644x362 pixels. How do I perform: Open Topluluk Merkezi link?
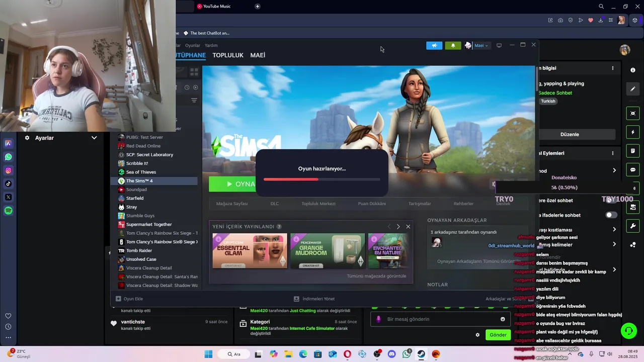(x=318, y=204)
